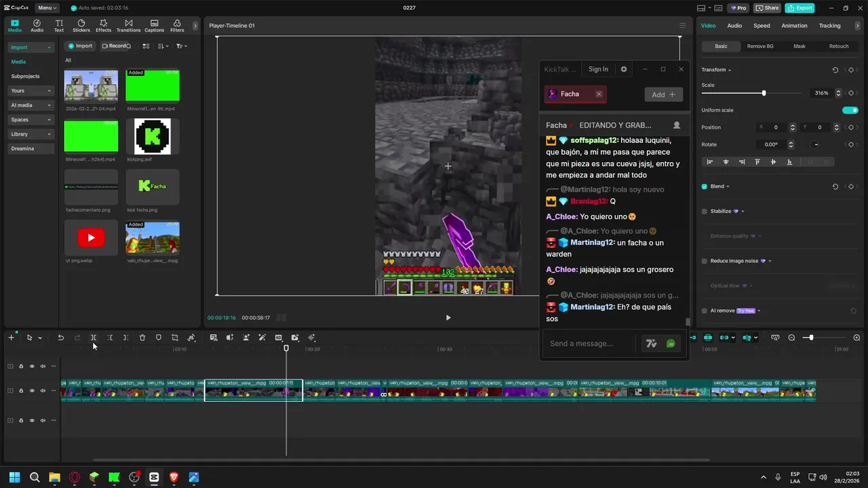Click the audio waveform icon in toolbar
This screenshot has height=488, width=868.
(311, 338)
